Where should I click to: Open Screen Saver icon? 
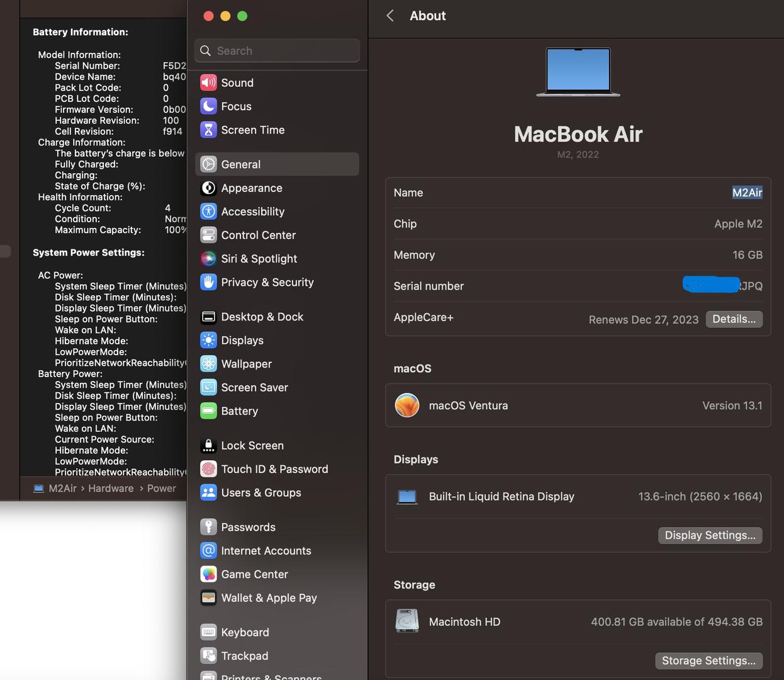pyautogui.click(x=208, y=387)
